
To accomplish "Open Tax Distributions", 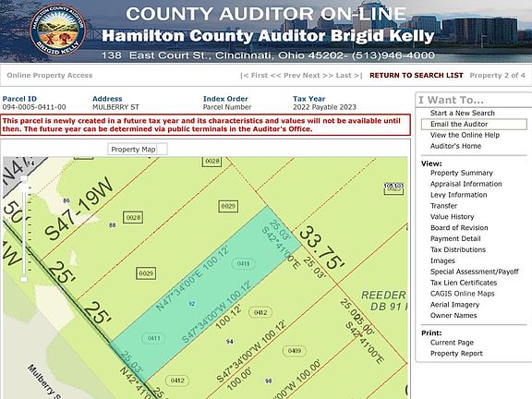I will click(x=458, y=249).
